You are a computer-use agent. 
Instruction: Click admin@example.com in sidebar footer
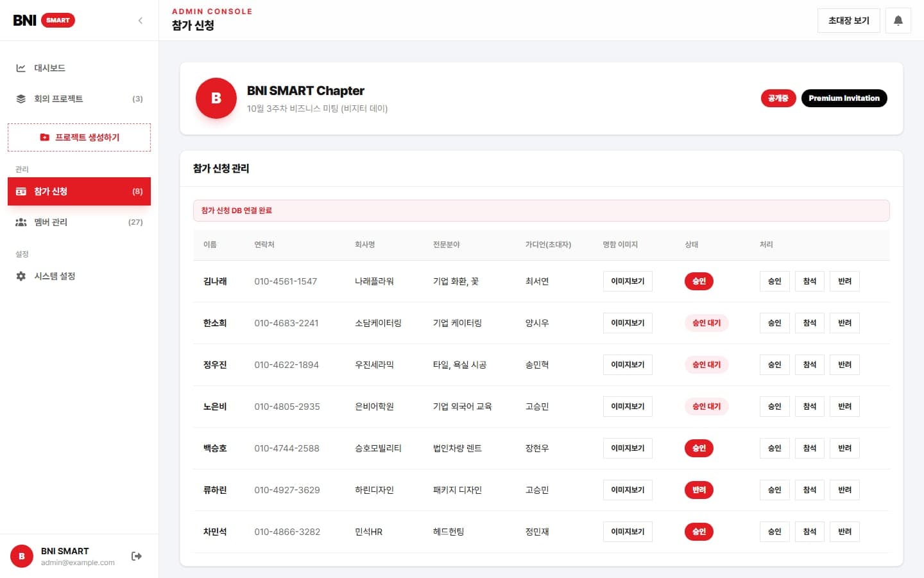pos(78,563)
